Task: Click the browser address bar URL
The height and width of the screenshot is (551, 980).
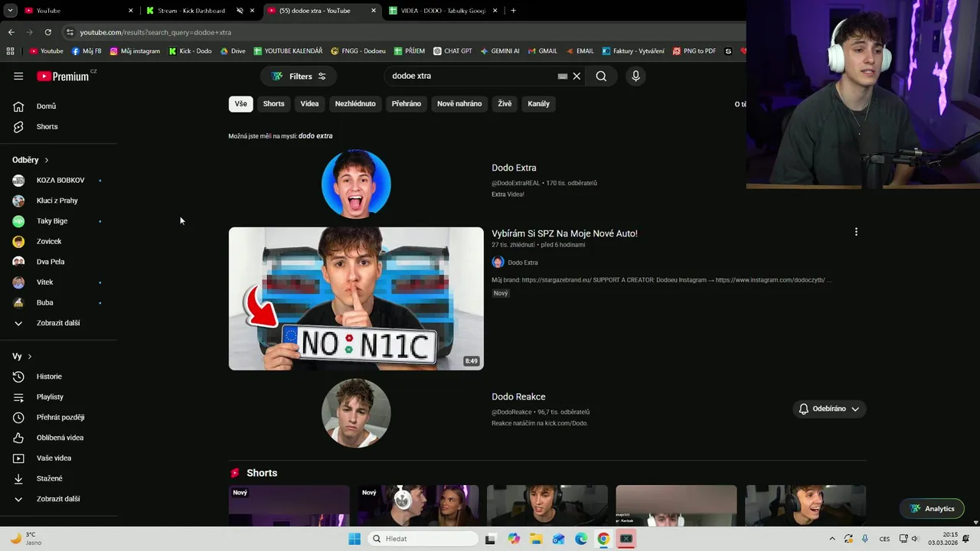Action: tap(155, 32)
